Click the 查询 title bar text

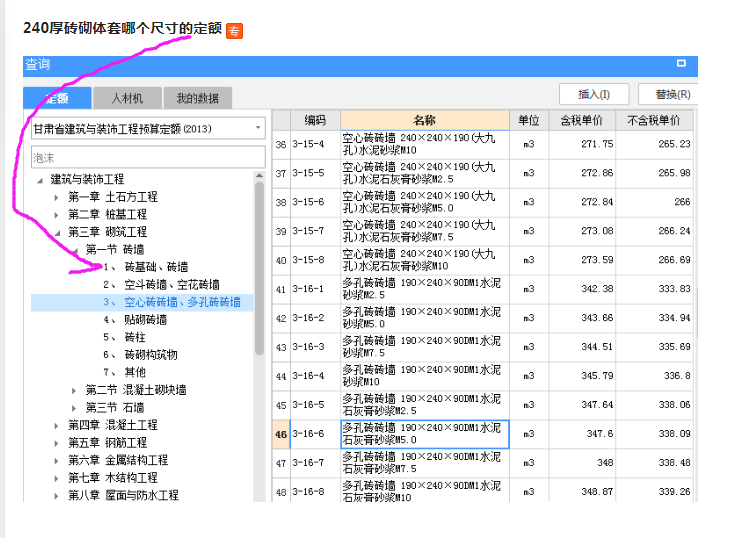click(x=37, y=64)
